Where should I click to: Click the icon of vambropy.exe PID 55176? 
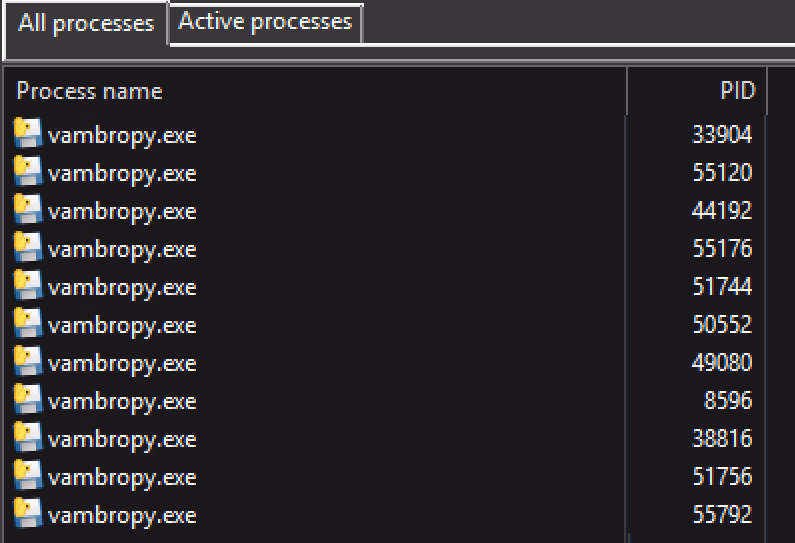point(27,247)
